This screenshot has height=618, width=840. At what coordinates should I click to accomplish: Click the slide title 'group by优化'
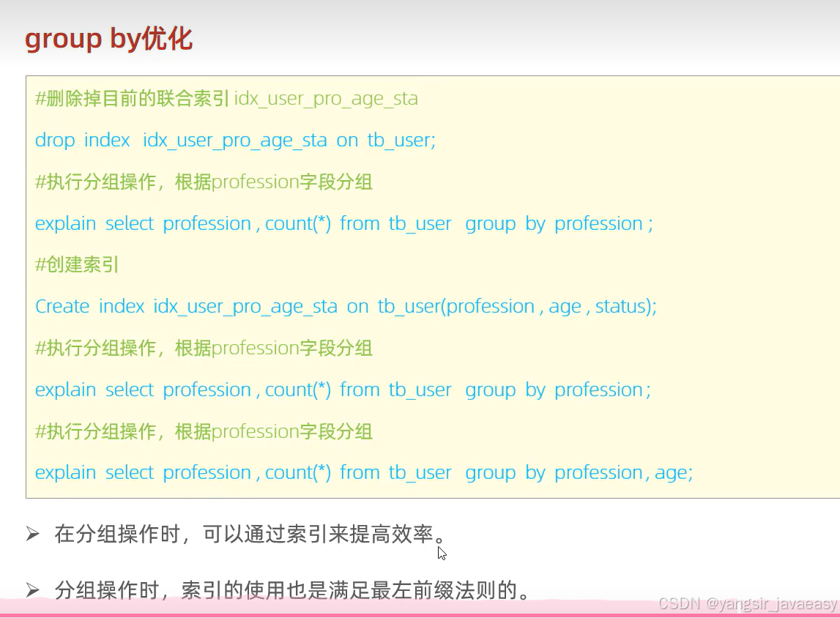pyautogui.click(x=108, y=39)
